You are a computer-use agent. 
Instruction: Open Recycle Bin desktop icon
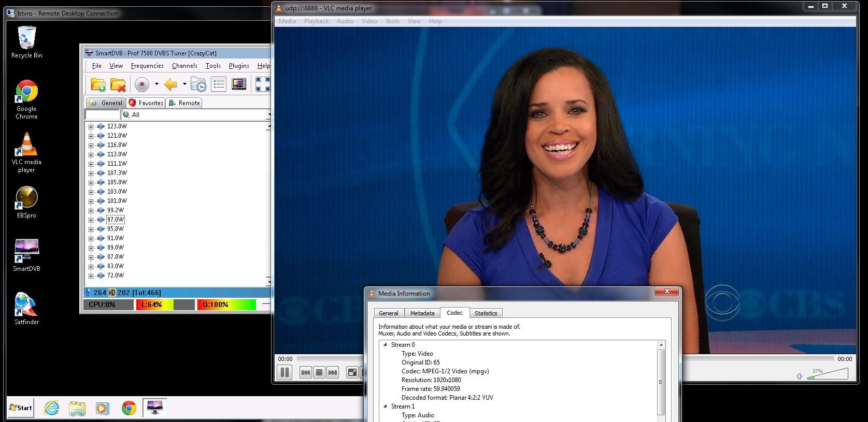[x=27, y=42]
